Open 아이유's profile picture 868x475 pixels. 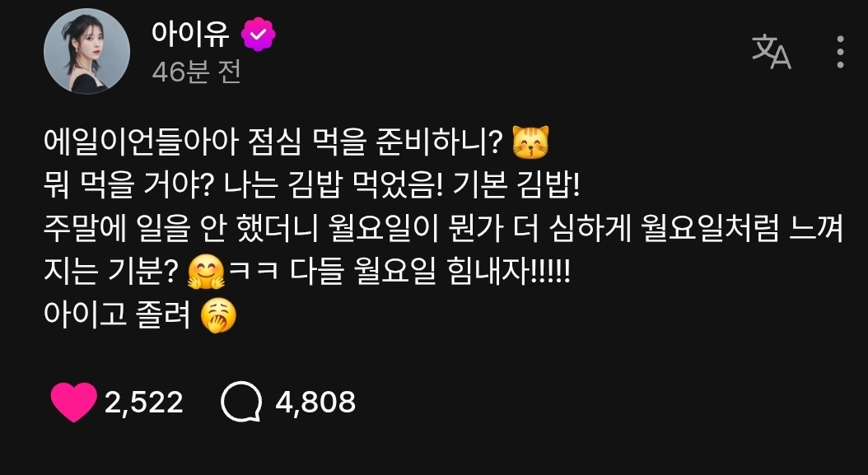pyautogui.click(x=87, y=51)
